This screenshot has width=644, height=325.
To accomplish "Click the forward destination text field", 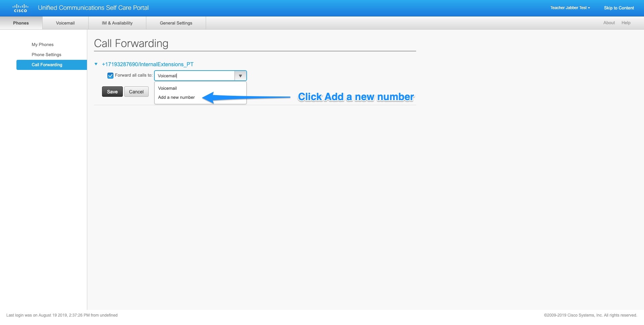I will (195, 76).
